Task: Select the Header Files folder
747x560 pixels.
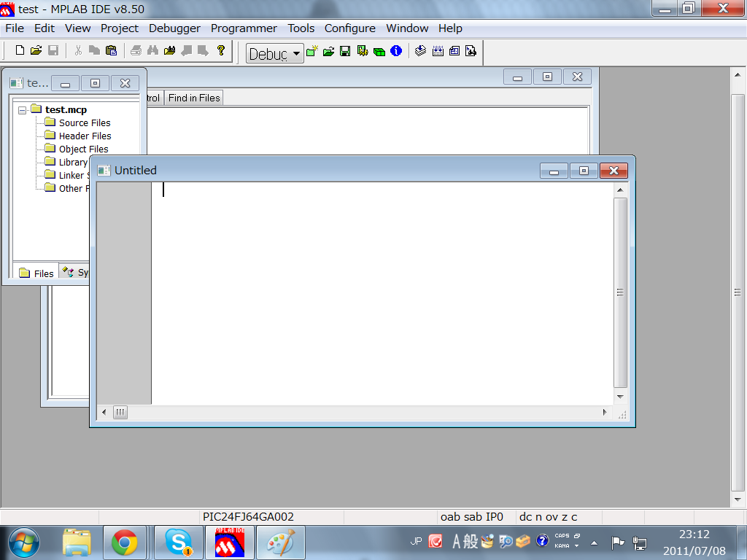Action: (x=85, y=136)
